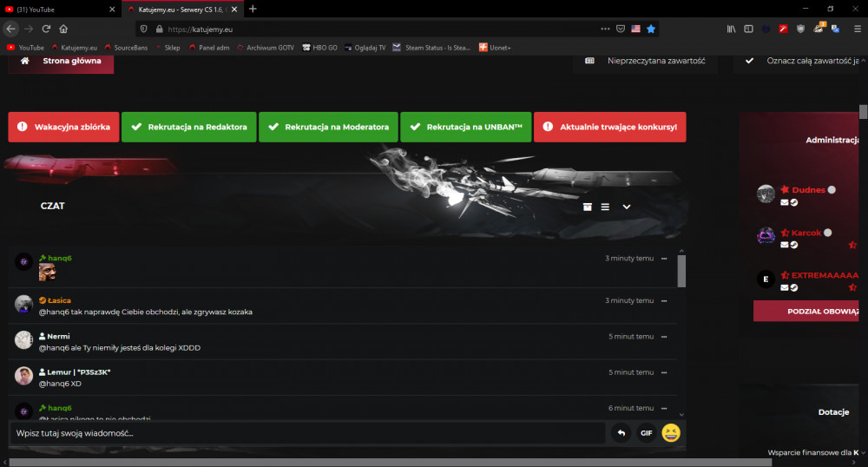The image size is (868, 467).
Task: Open the Firefox library icon
Action: click(x=731, y=29)
